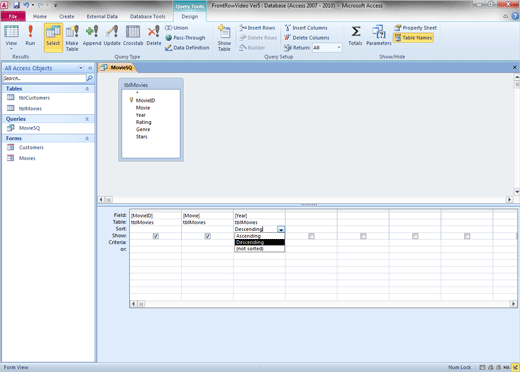Choose the Crosstab query type
Screen dimensions: 520x372
pos(133,35)
